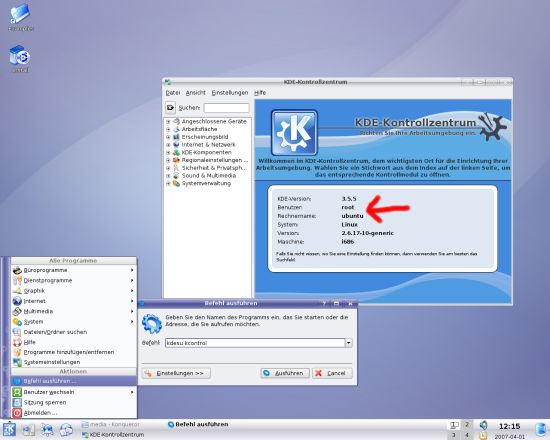Open the System submenu in the K menu

tap(74, 321)
